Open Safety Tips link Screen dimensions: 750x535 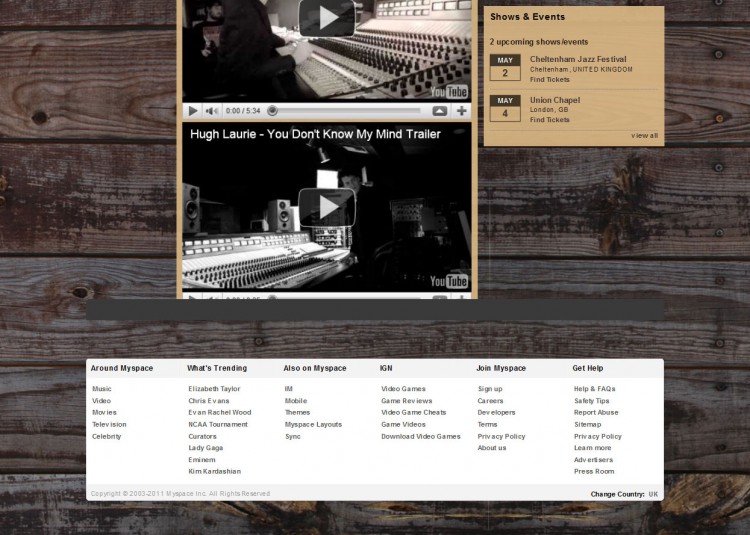[592, 401]
